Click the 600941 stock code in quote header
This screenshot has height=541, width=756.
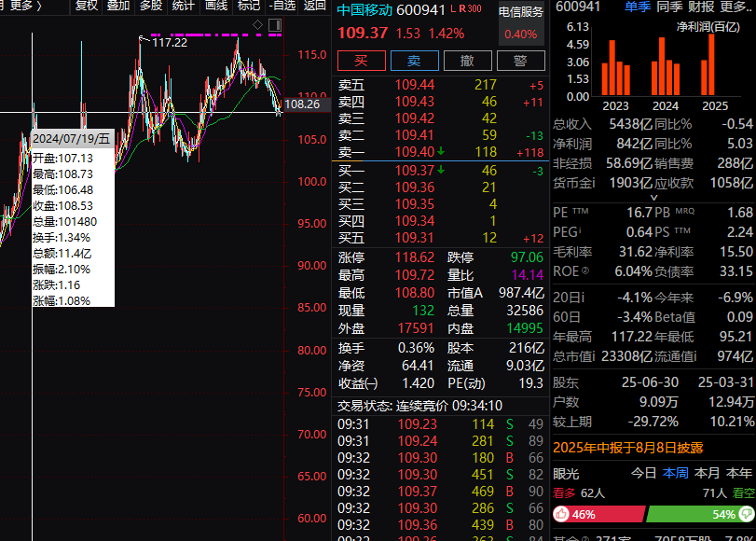[x=421, y=9]
